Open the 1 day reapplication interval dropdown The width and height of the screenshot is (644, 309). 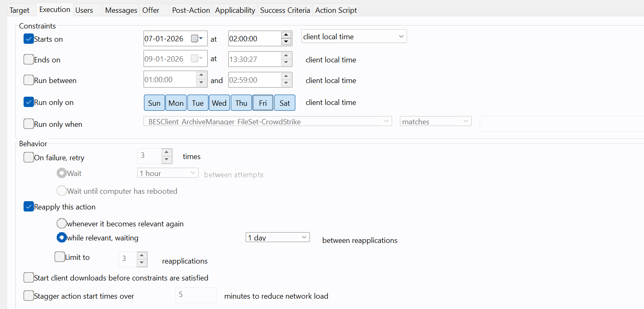(x=277, y=238)
